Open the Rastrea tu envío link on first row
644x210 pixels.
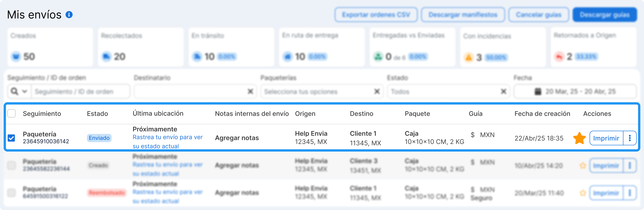pyautogui.click(x=168, y=142)
